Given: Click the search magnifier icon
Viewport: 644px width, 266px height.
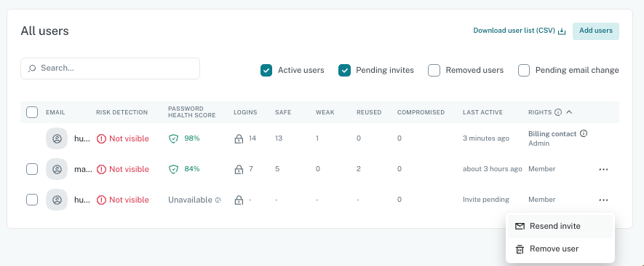Looking at the screenshot, I should click(31, 69).
